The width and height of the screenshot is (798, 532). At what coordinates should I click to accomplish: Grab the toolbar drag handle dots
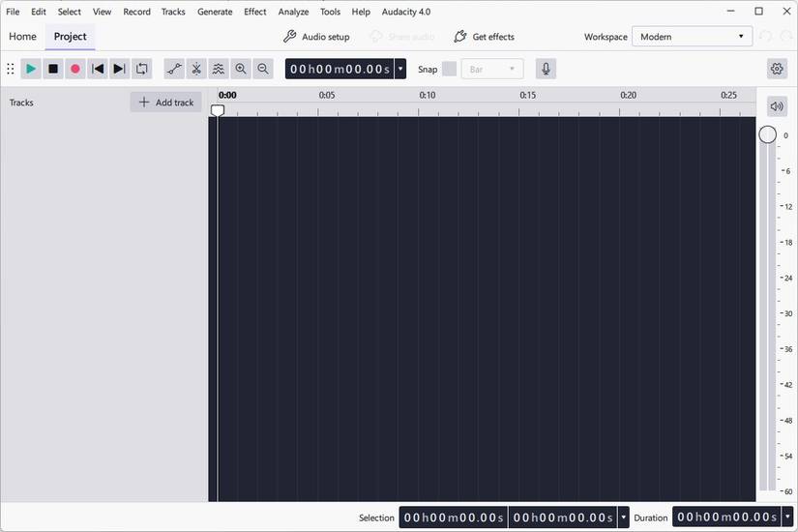(11, 69)
